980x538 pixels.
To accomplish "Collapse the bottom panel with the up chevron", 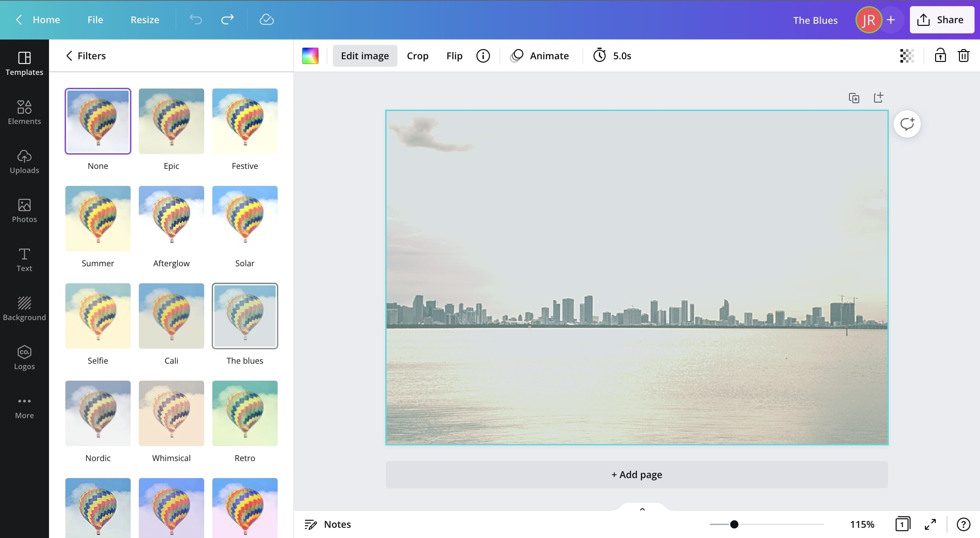I will pos(642,509).
